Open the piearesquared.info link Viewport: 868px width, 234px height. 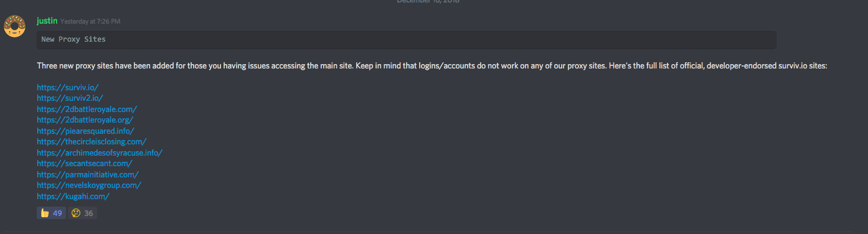click(85, 131)
